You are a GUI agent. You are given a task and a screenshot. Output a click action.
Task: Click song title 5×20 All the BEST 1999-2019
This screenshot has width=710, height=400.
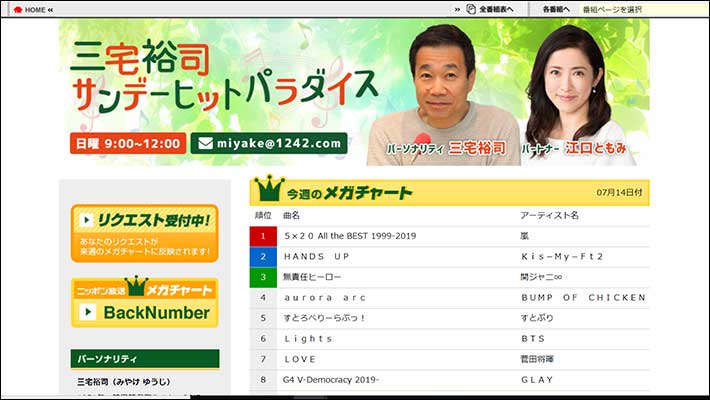pyautogui.click(x=350, y=236)
